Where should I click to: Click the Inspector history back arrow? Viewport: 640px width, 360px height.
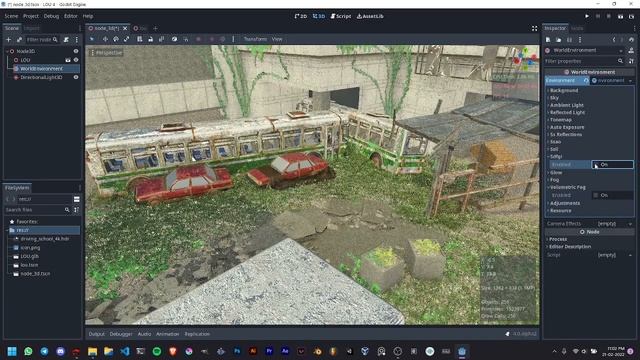(613, 40)
